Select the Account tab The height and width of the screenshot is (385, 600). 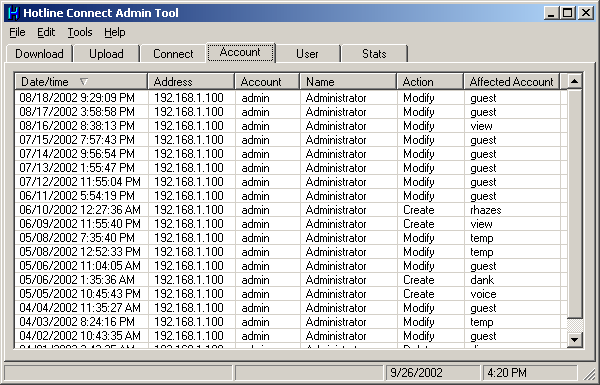[240, 52]
